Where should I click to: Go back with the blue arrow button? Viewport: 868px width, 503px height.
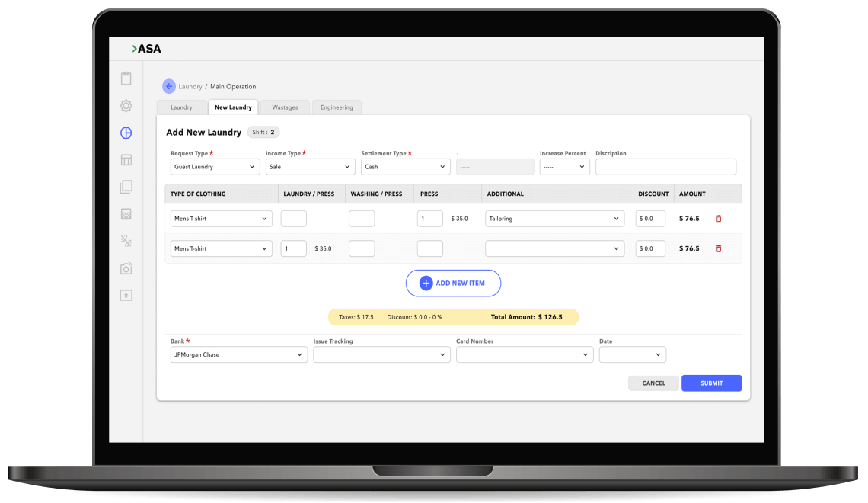pyautogui.click(x=169, y=86)
